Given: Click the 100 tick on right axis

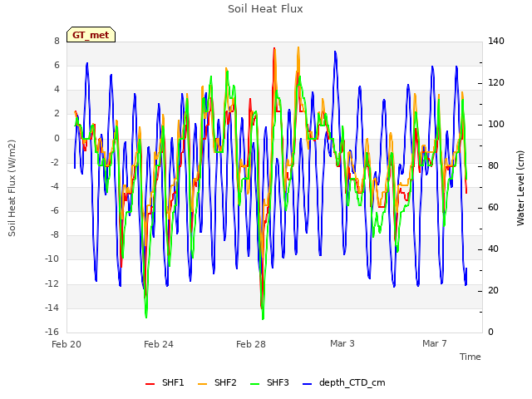Looking at the screenshot, I should [x=496, y=124].
